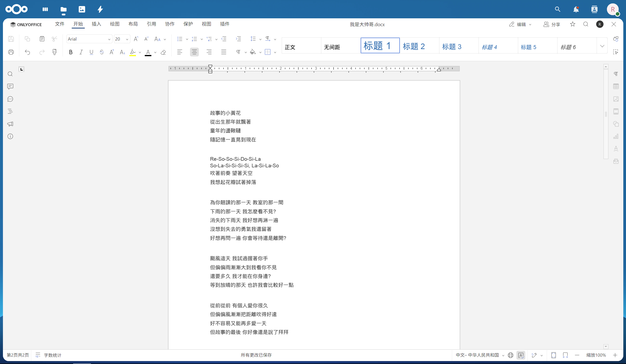Expand the bullet list dropdown arrow

pyautogui.click(x=187, y=39)
